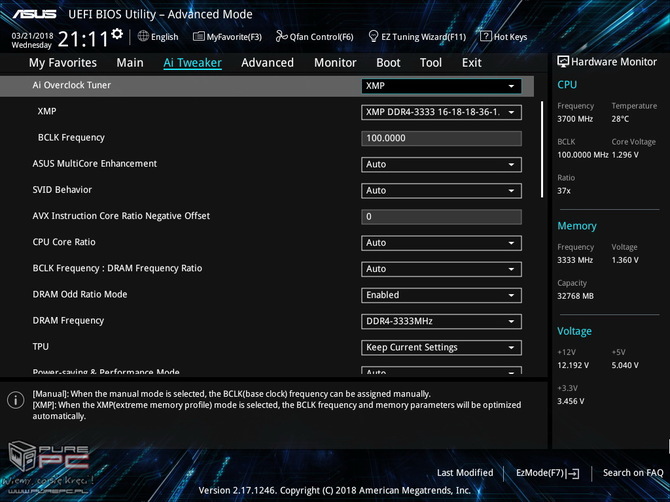Select the DRAM Odd Ratio Mode label
Viewport: 670px width, 502px height.
pos(79,294)
